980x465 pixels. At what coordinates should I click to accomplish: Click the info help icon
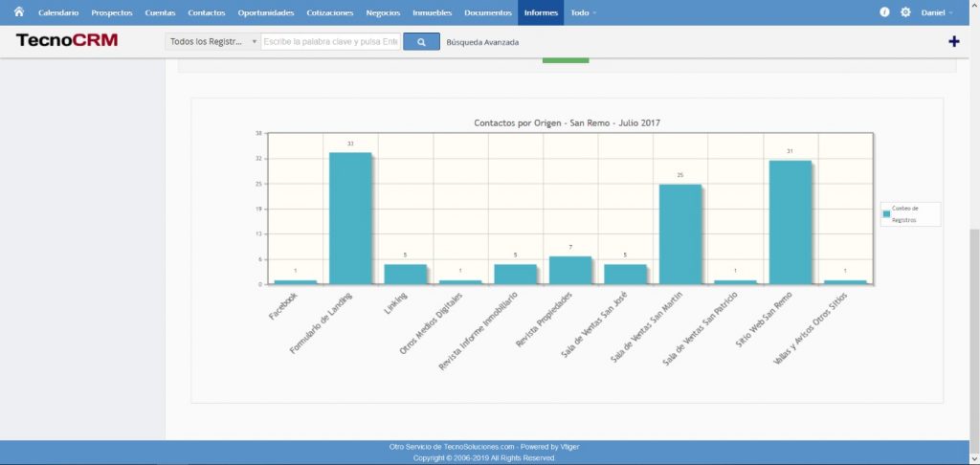pos(884,12)
